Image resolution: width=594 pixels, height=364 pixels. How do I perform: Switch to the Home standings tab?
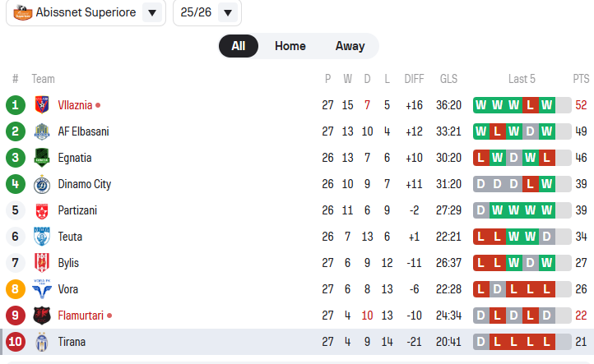[290, 46]
